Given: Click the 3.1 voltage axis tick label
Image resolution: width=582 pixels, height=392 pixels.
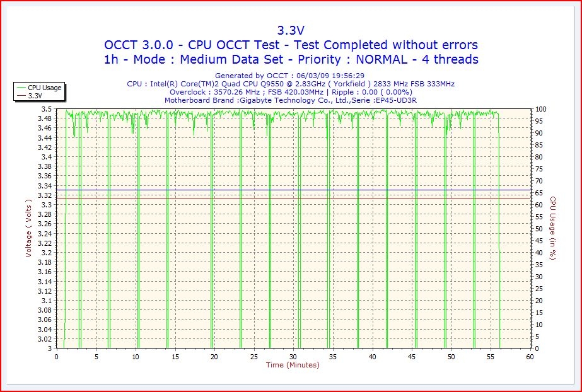Looking at the screenshot, I should [x=47, y=301].
